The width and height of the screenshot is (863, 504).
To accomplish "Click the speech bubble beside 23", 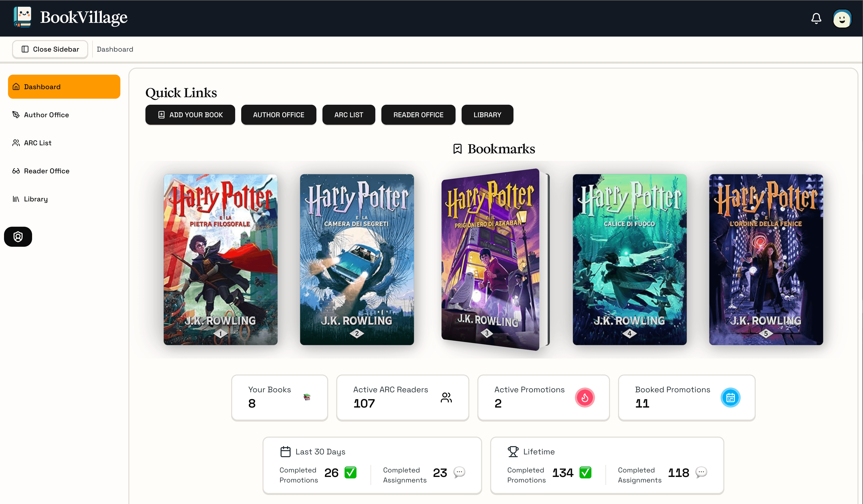I will pos(459,472).
